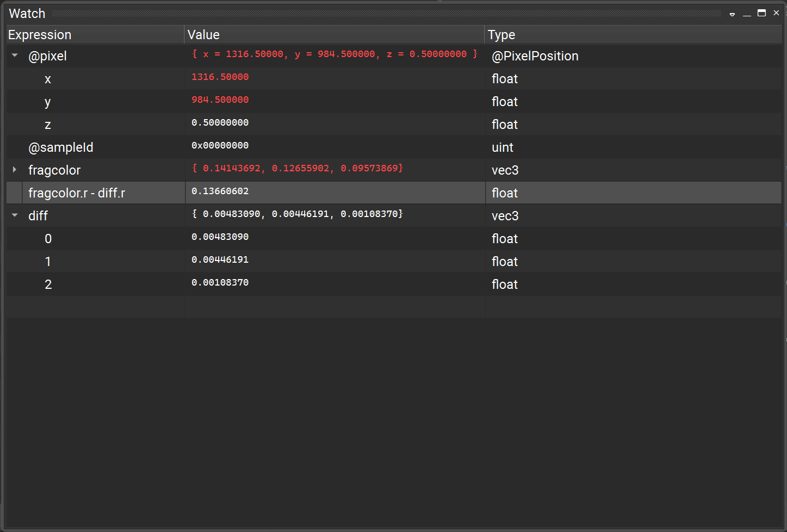Select the fragcolor.r - diff.r watch row

tap(76, 192)
